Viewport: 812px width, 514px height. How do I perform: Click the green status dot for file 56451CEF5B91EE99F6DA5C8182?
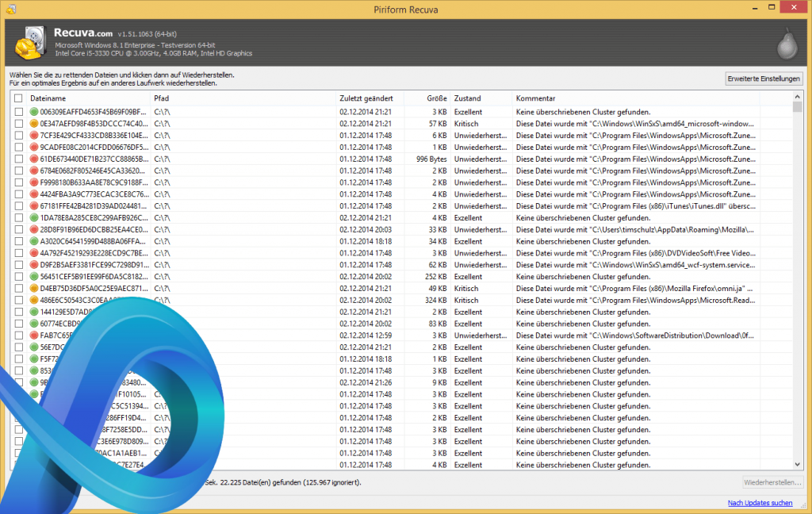(34, 277)
